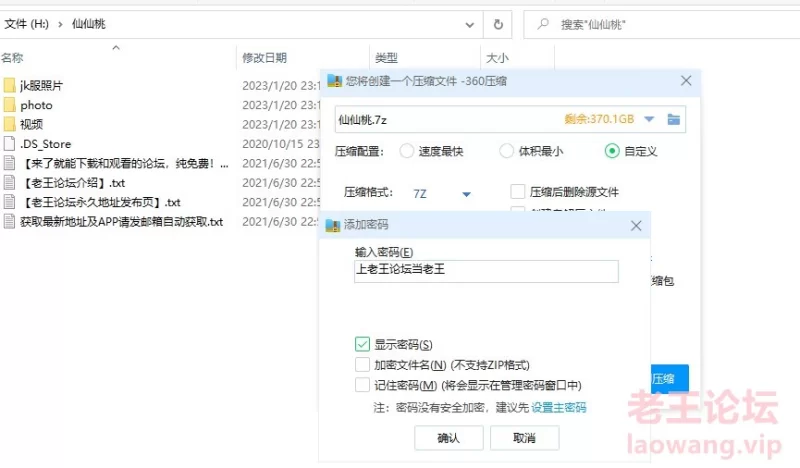Select 速度最快 compression option
800x468 pixels.
(407, 151)
